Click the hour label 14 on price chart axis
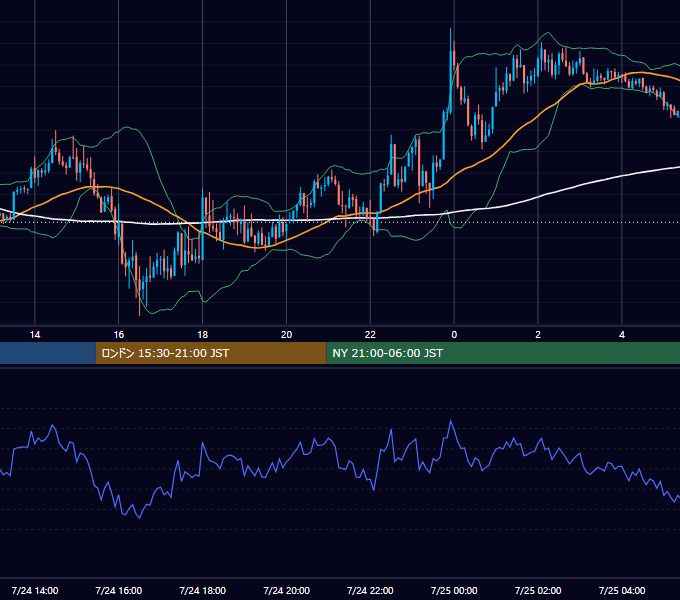Screen dimensions: 680x600 pyautogui.click(x=35, y=335)
